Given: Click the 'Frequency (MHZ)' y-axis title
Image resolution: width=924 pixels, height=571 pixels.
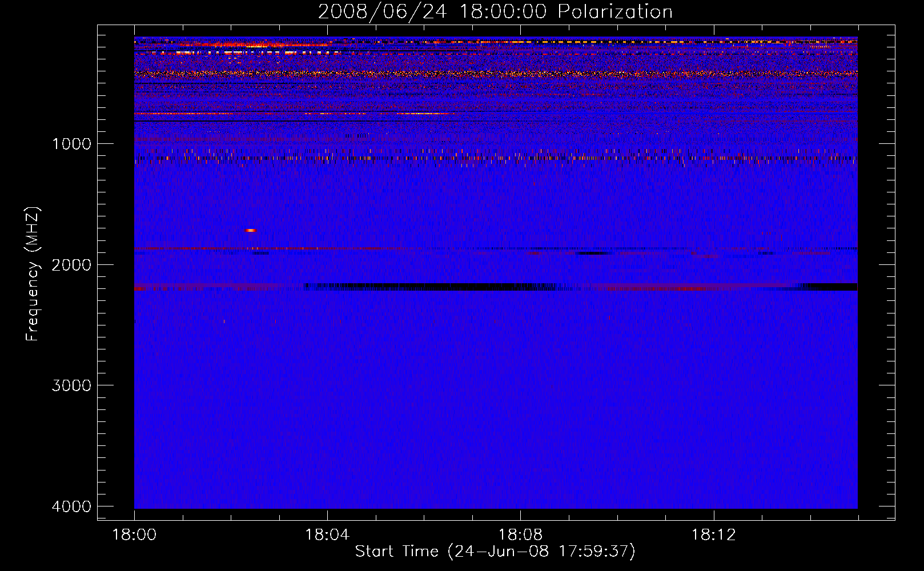Looking at the screenshot, I should click(x=33, y=274).
